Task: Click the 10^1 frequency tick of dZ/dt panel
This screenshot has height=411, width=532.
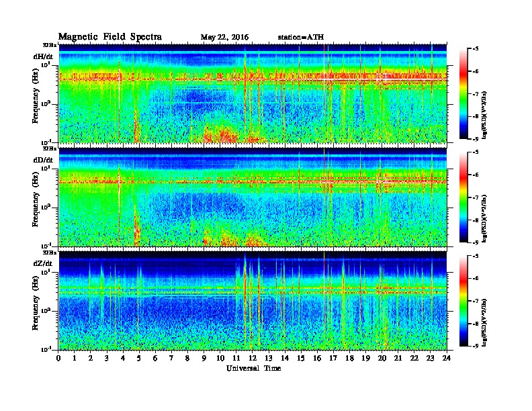Action: (x=45, y=272)
